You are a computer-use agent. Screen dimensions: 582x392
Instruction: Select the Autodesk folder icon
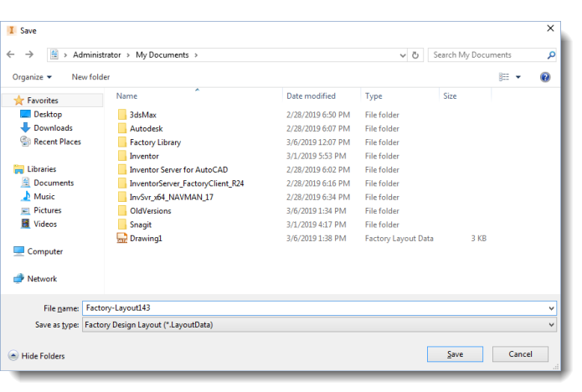pos(122,128)
